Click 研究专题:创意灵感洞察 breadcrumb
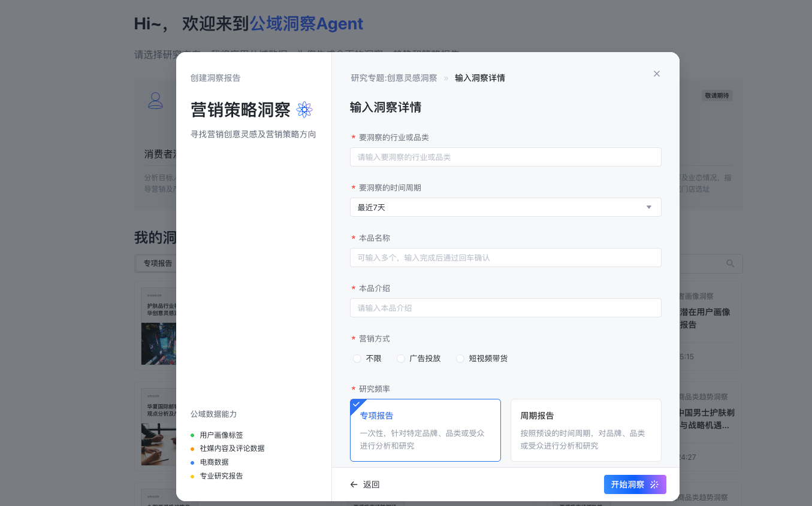 click(394, 78)
